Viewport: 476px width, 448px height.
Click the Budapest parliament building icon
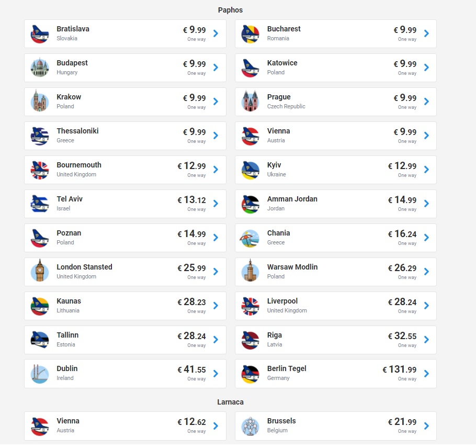40,68
